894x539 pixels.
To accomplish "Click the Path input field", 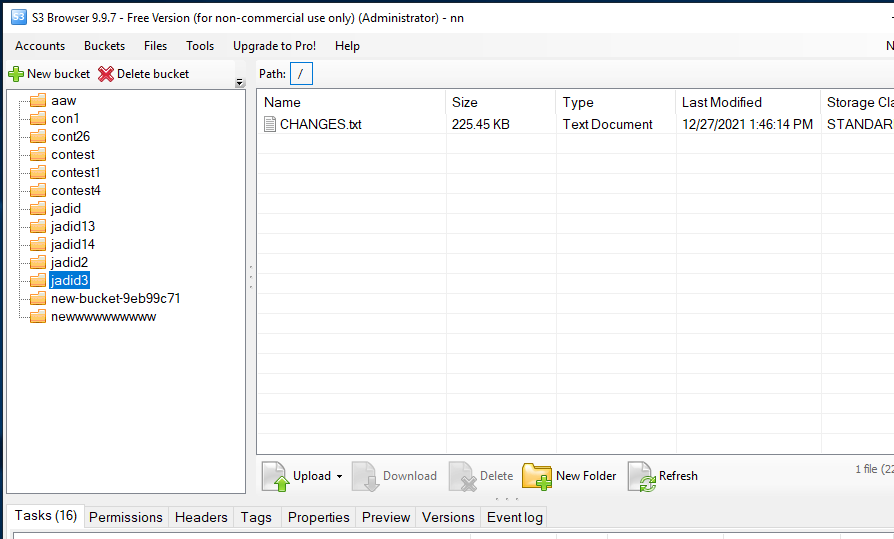I will tap(301, 74).
